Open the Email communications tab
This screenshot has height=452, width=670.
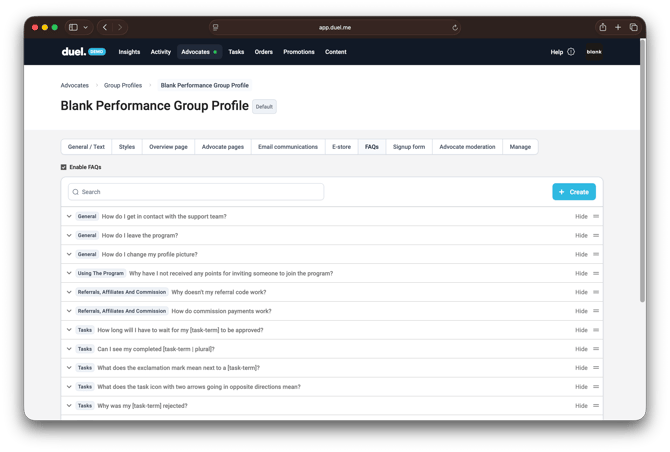pyautogui.click(x=287, y=147)
